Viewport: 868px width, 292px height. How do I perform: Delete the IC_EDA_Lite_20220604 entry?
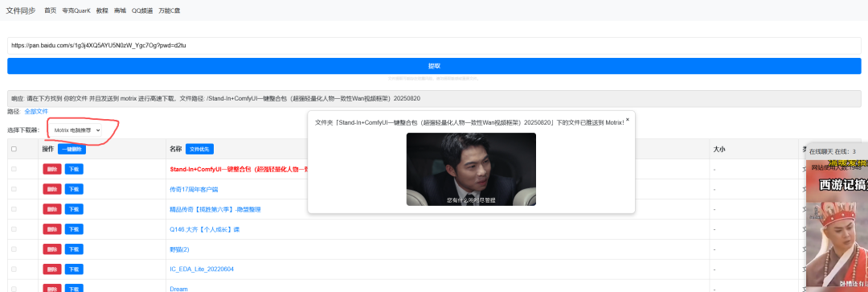(52, 269)
